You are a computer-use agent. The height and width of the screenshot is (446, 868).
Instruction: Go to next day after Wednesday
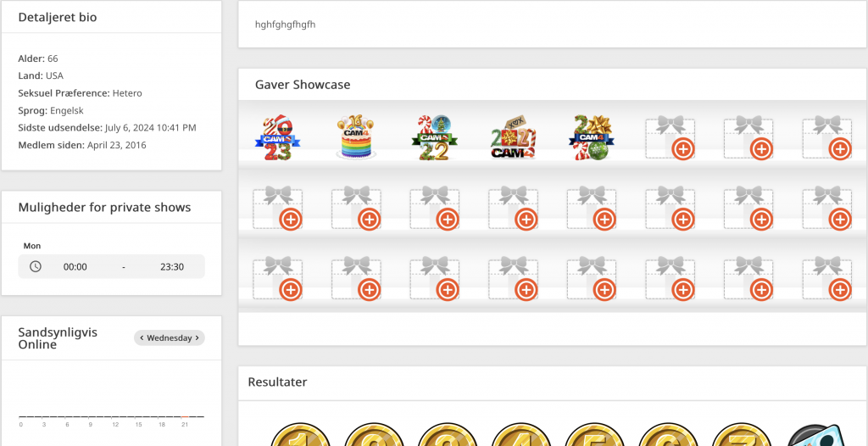click(x=197, y=338)
